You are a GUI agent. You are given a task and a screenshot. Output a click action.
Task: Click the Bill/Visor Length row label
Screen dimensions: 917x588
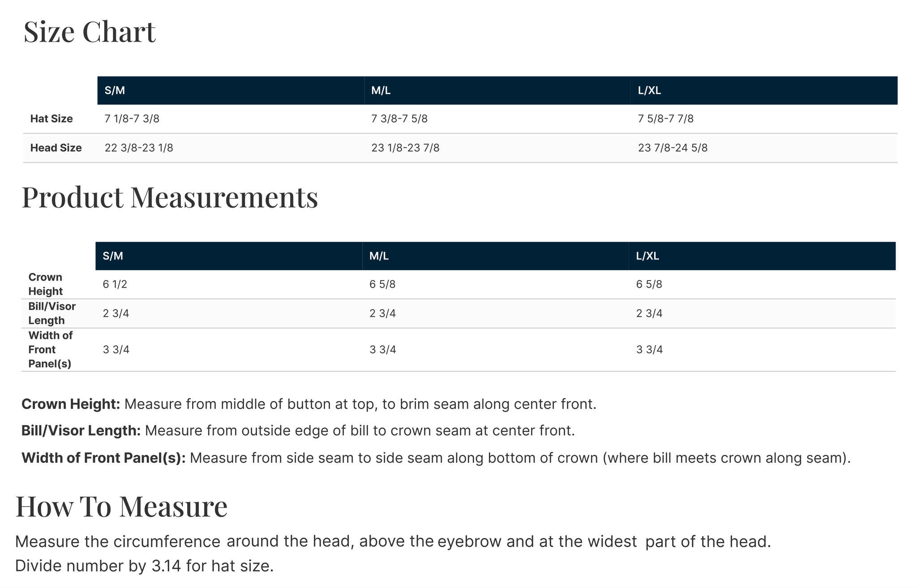tap(52, 313)
